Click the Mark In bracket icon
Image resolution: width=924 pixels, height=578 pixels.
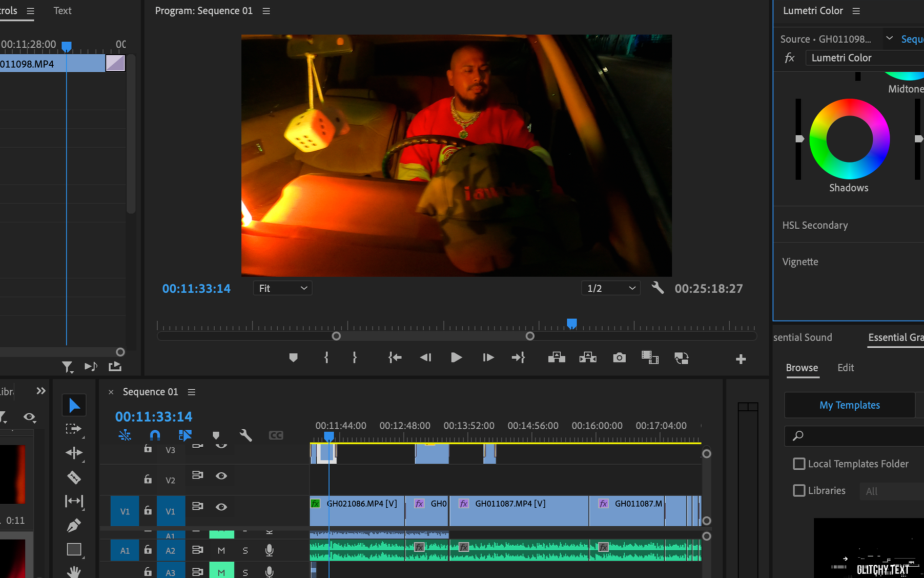pos(326,358)
